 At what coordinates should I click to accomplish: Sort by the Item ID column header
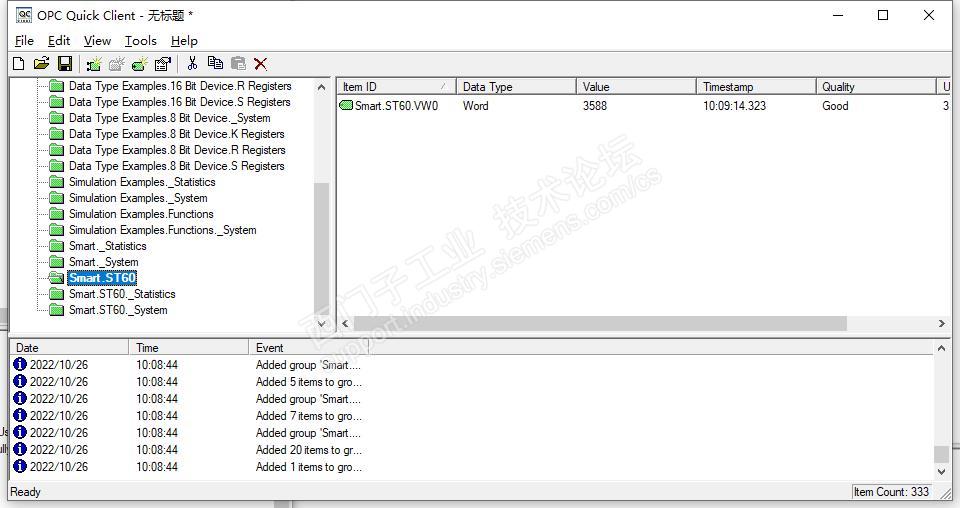click(396, 86)
